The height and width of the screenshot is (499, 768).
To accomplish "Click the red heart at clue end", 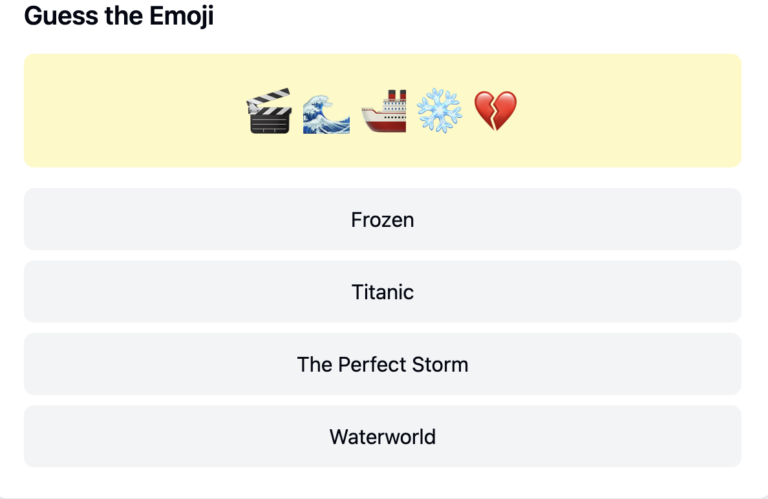I will (x=495, y=111).
